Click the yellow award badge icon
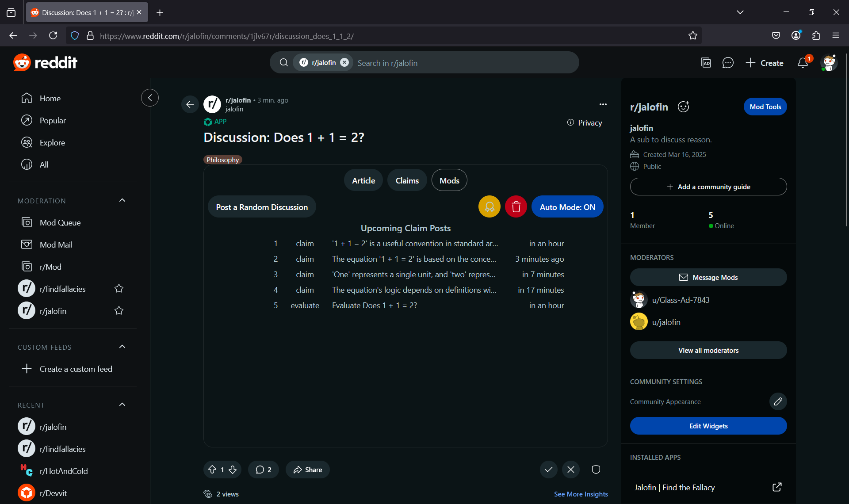 tap(489, 207)
